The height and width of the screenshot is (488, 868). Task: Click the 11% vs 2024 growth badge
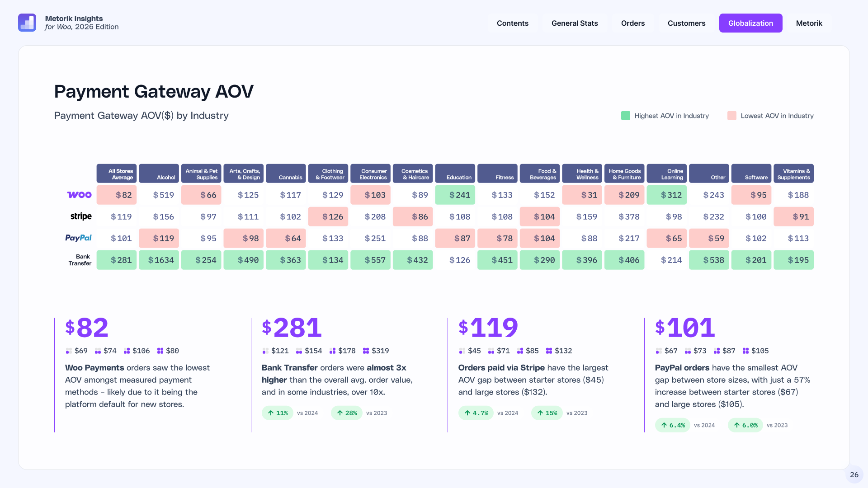pos(278,413)
